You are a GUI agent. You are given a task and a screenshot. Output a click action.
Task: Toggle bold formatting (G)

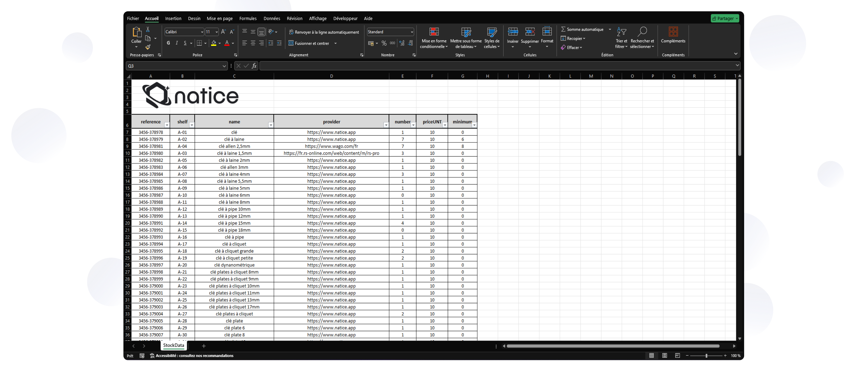pos(168,43)
